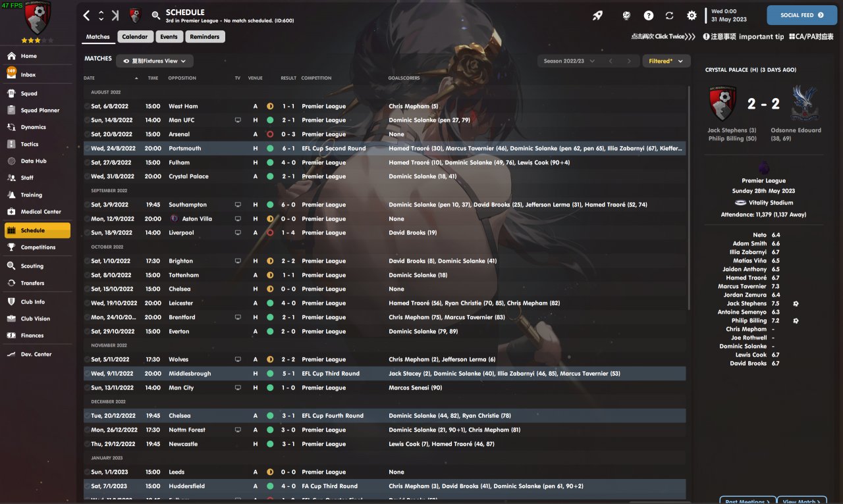Toggle the circle checkbox for Arsenal match
The width and height of the screenshot is (843, 504).
pyautogui.click(x=88, y=134)
